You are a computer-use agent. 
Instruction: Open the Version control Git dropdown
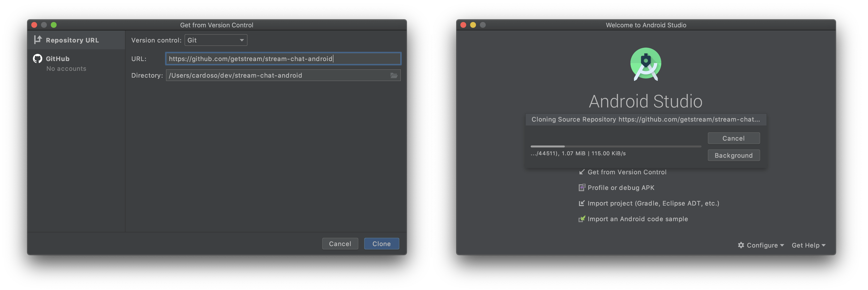(x=216, y=40)
